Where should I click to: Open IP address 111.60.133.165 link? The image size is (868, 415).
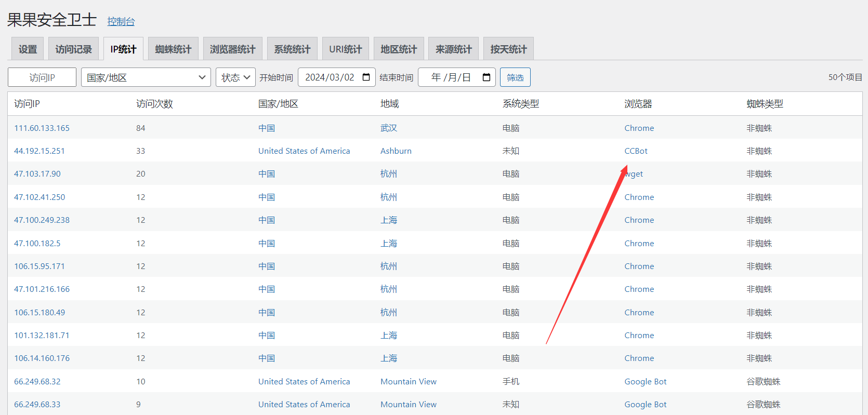[x=42, y=128]
